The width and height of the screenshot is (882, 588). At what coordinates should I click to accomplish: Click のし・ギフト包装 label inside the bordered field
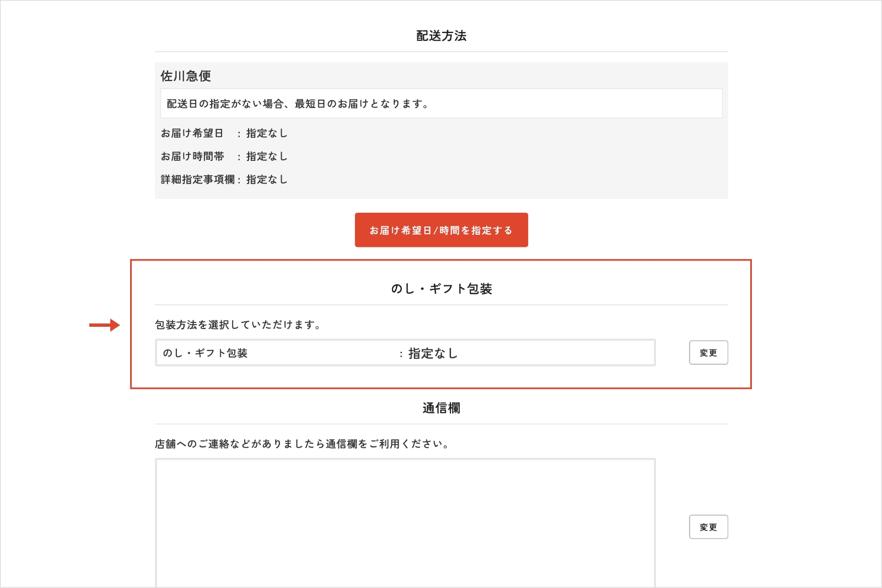tap(205, 353)
